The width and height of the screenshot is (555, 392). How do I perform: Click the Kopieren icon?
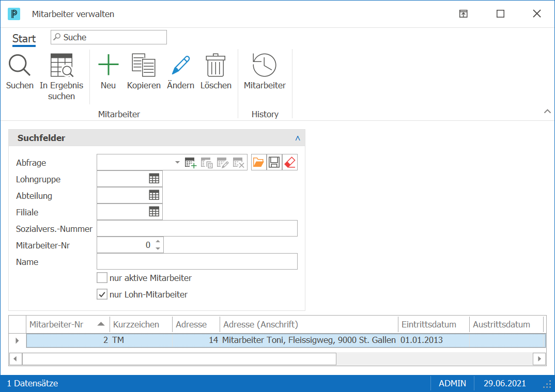143,65
